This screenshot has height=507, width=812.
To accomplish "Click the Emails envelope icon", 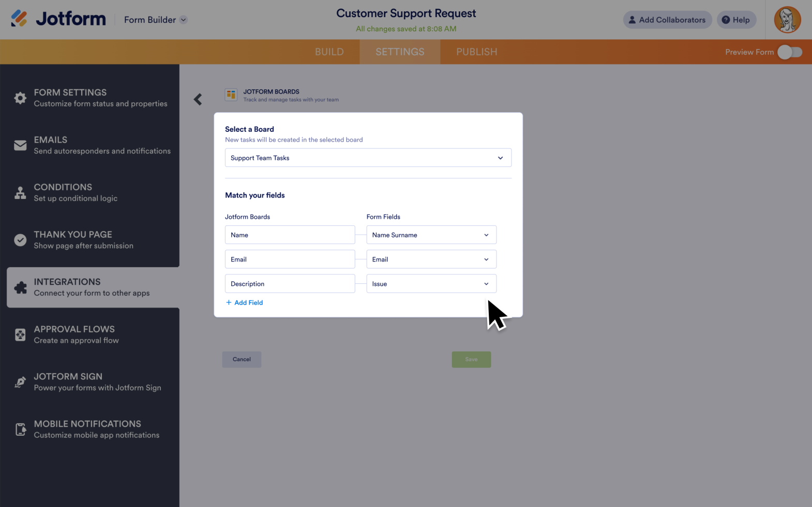I will [x=20, y=145].
